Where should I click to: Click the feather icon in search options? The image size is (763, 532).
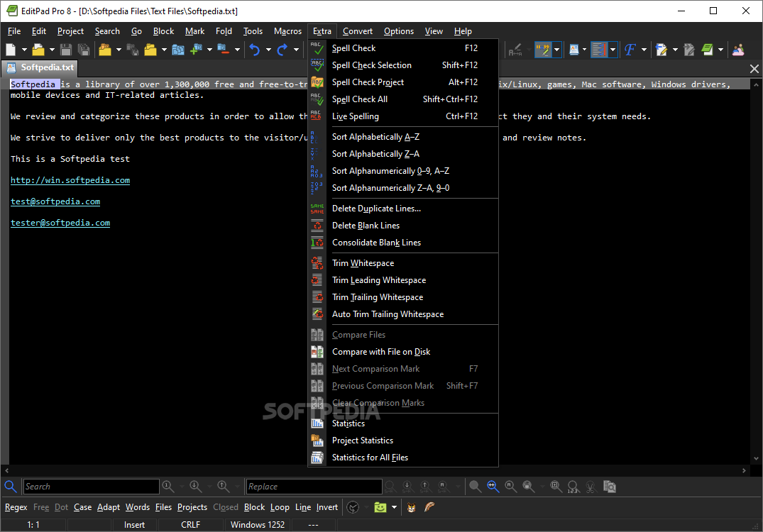429,507
